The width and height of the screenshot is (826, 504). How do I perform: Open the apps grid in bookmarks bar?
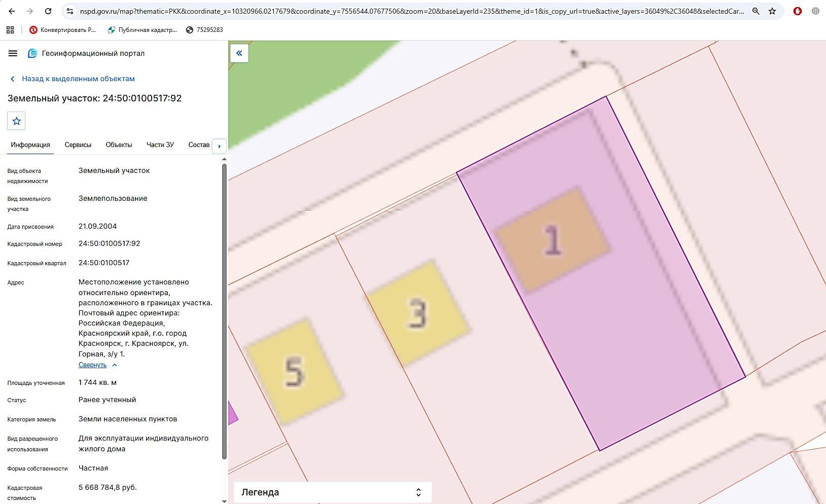(x=10, y=30)
